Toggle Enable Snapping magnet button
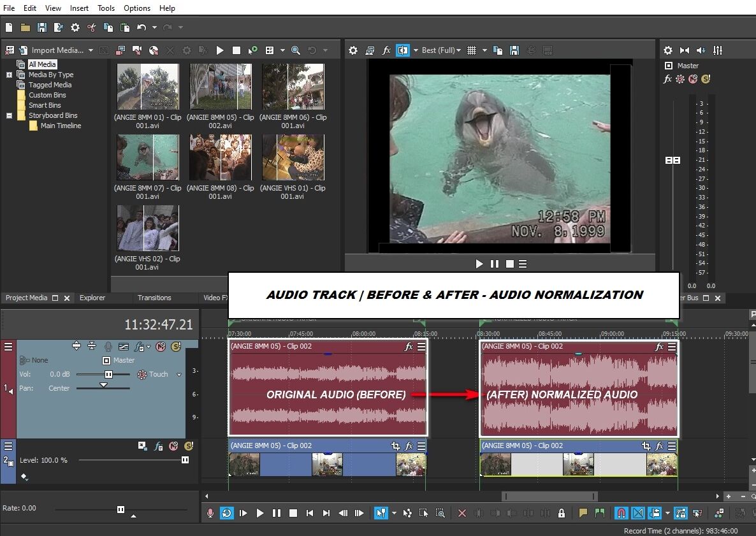756x536 pixels. coord(620,512)
